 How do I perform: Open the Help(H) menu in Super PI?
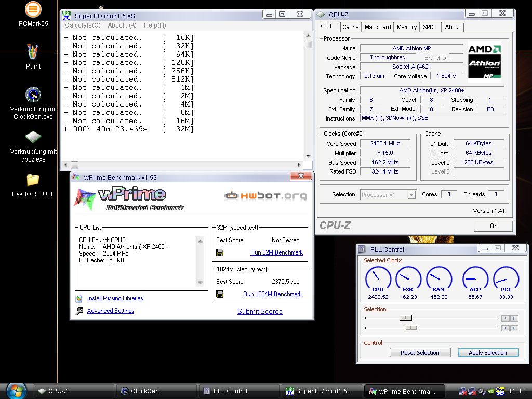155,25
